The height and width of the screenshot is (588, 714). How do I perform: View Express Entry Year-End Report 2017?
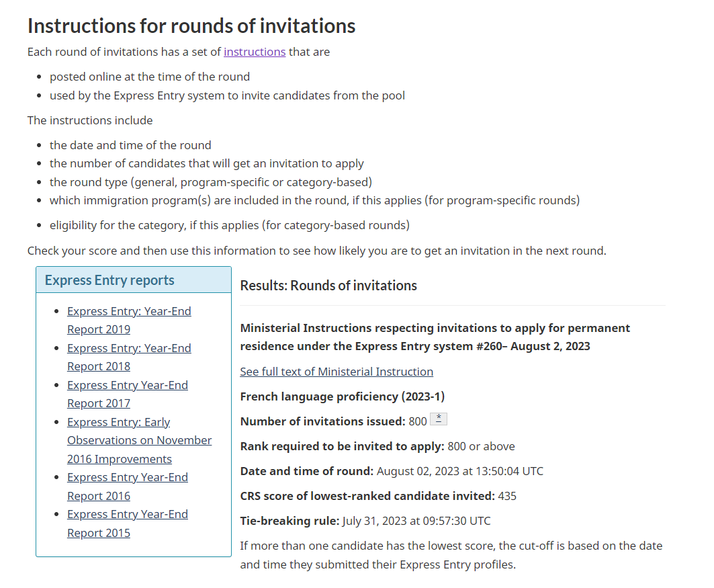point(127,394)
